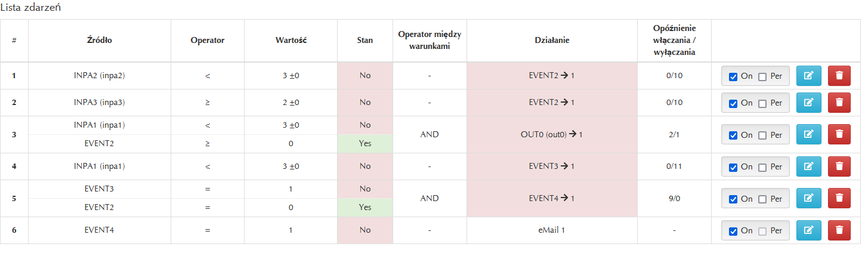Click the OUT0 (out0) action cell
868x256 pixels.
tap(552, 135)
